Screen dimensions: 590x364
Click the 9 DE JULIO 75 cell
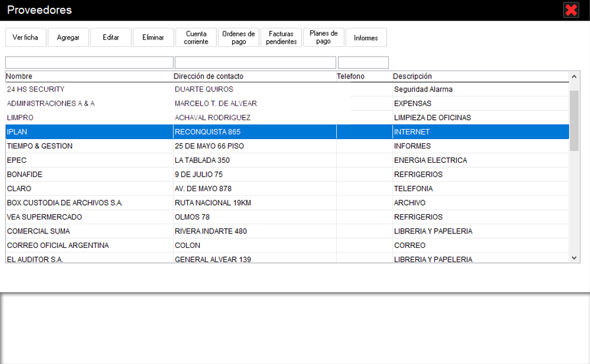(254, 174)
